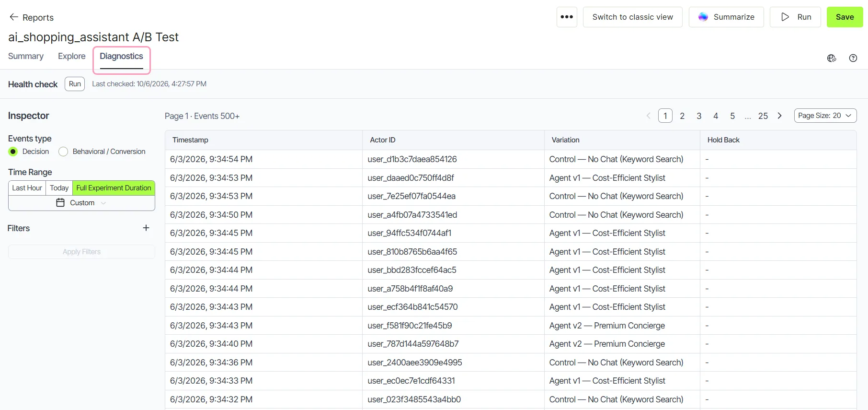The image size is (868, 410).
Task: Go to page 5
Action: click(x=732, y=116)
